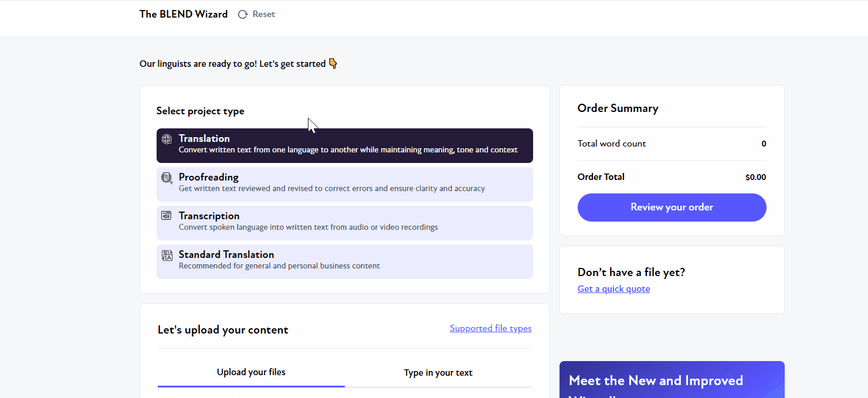Click the Don't have a file yet? heading
868x398 pixels.
click(632, 273)
